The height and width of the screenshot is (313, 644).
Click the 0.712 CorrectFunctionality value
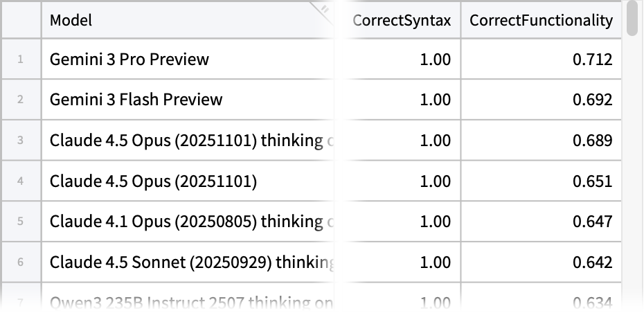[x=592, y=60]
